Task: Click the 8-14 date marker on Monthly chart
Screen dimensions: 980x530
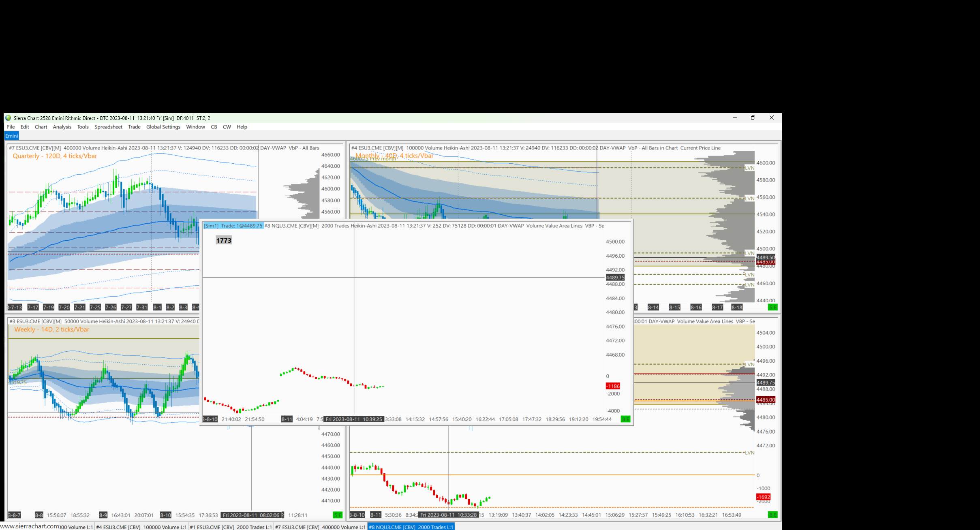Action: pyautogui.click(x=653, y=307)
